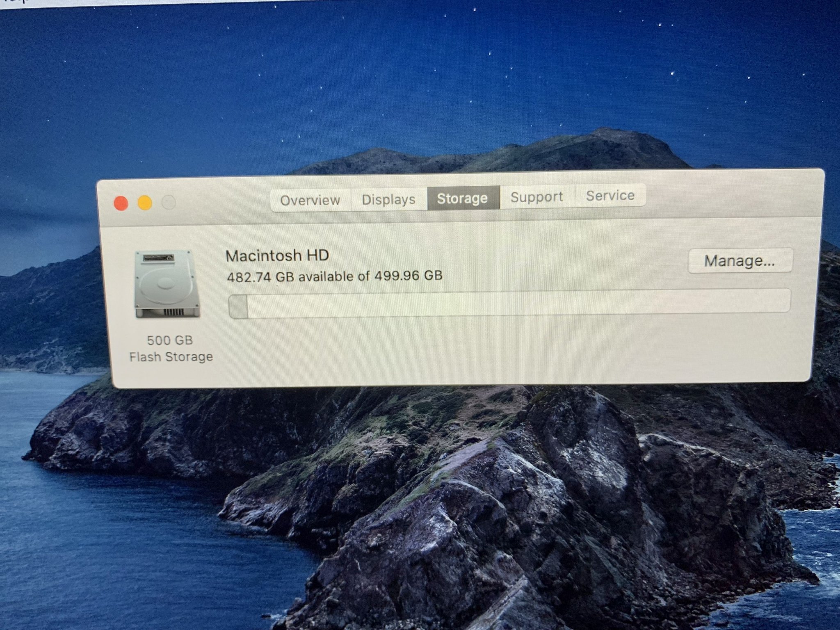Click the Macintosh HD drive icon

pos(167,284)
